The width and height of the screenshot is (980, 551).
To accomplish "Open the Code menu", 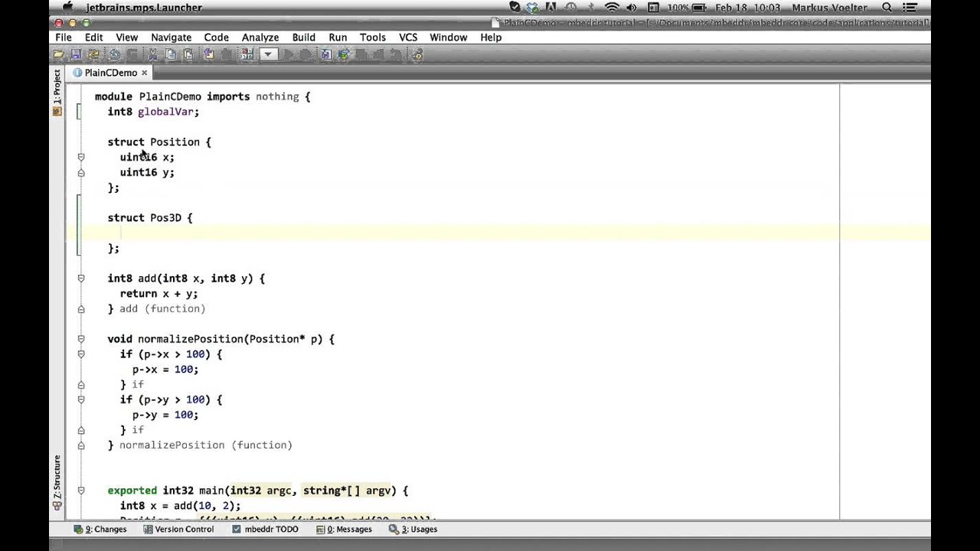I will pyautogui.click(x=216, y=37).
